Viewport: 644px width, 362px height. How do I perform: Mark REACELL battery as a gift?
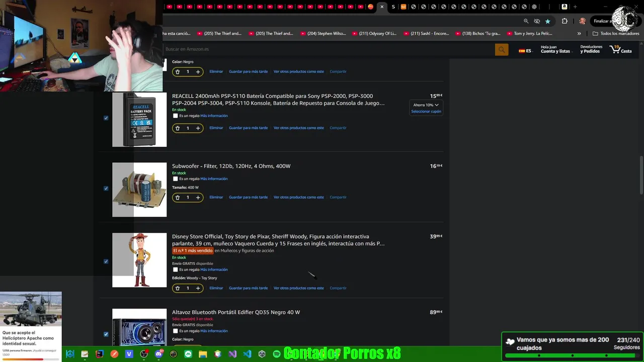[175, 116]
